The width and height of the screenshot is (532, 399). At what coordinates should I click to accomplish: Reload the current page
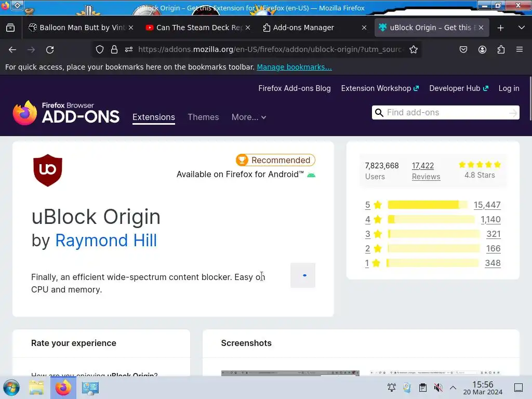[x=50, y=50]
